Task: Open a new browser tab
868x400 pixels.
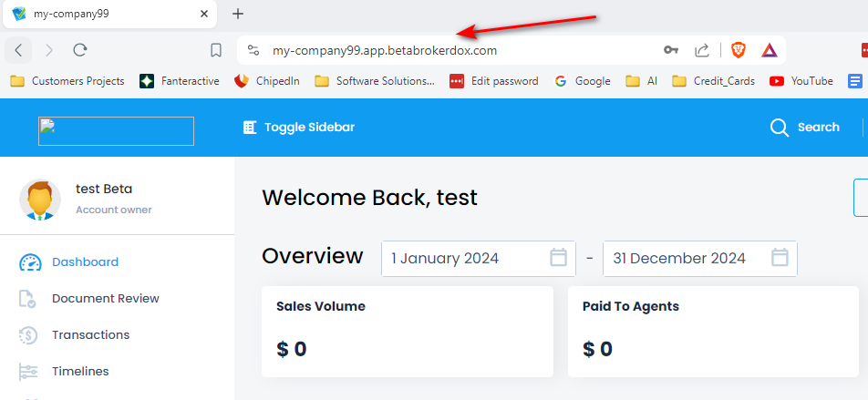Action: point(237,14)
